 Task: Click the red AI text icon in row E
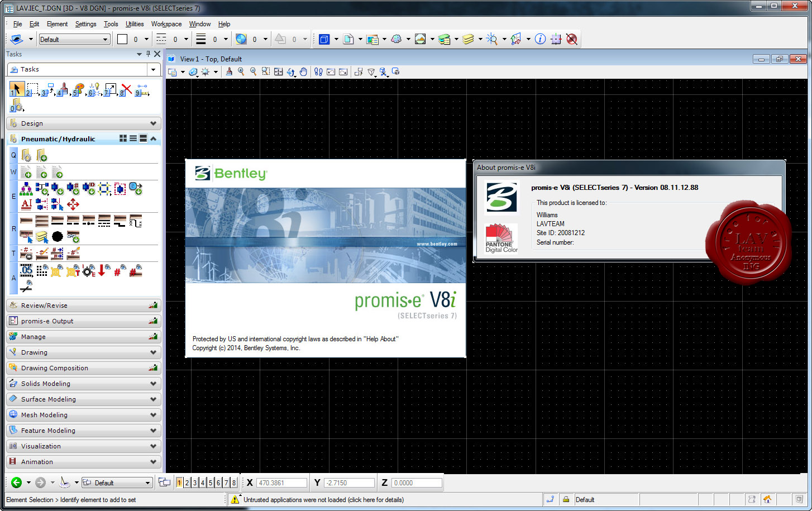point(26,204)
